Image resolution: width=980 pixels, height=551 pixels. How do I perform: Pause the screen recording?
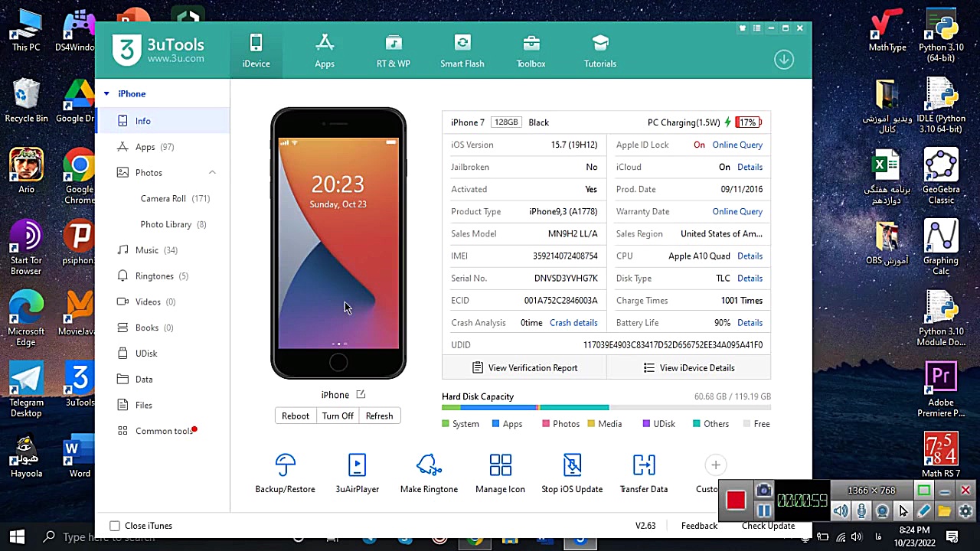763,510
